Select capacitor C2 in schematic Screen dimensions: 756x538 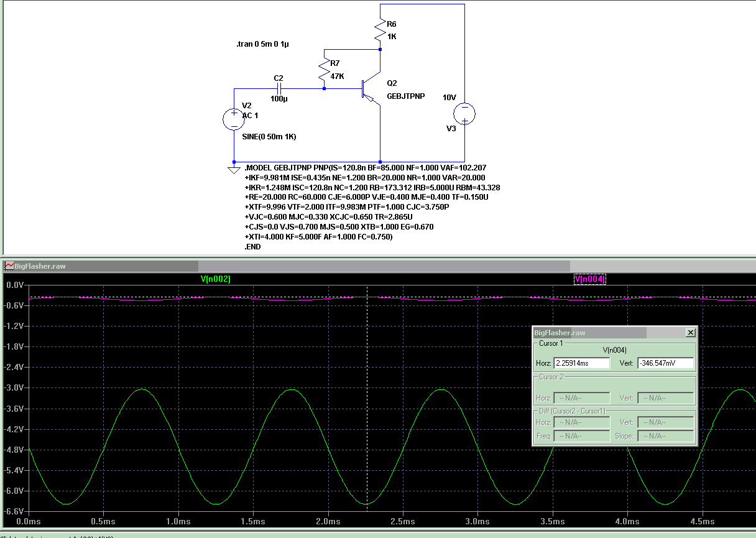(x=279, y=89)
